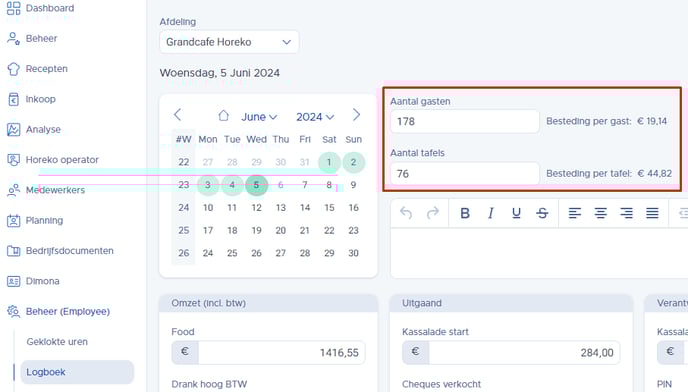Select June 3 in the calendar
Screen dimensions: 688x392
click(208, 185)
